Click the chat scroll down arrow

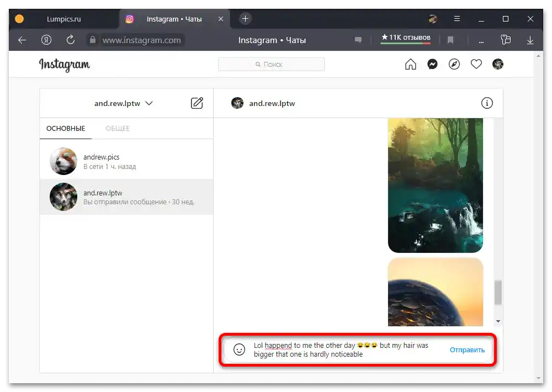498,321
